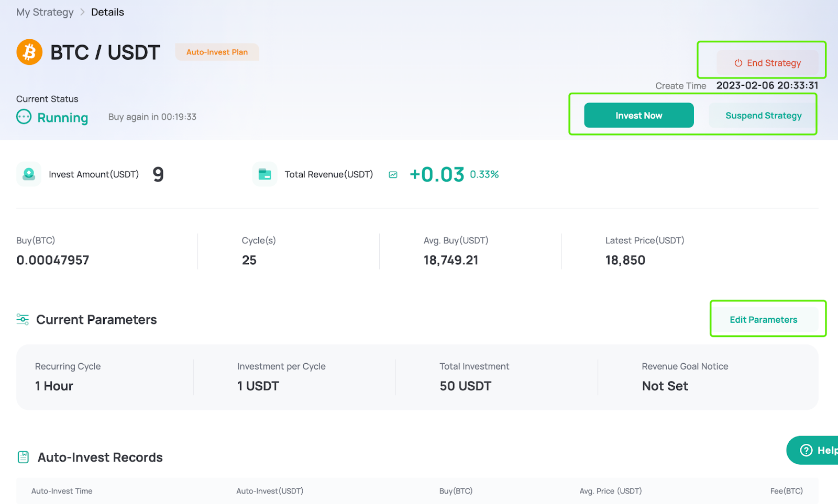
Task: Select the Auto-Invest Time column header
Action: pos(62,491)
